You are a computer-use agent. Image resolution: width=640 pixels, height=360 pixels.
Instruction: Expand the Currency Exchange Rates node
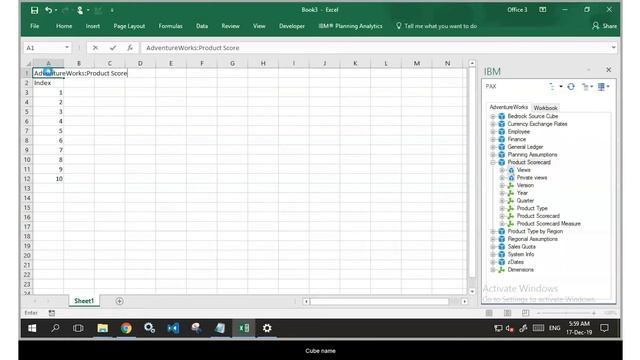(x=493, y=124)
